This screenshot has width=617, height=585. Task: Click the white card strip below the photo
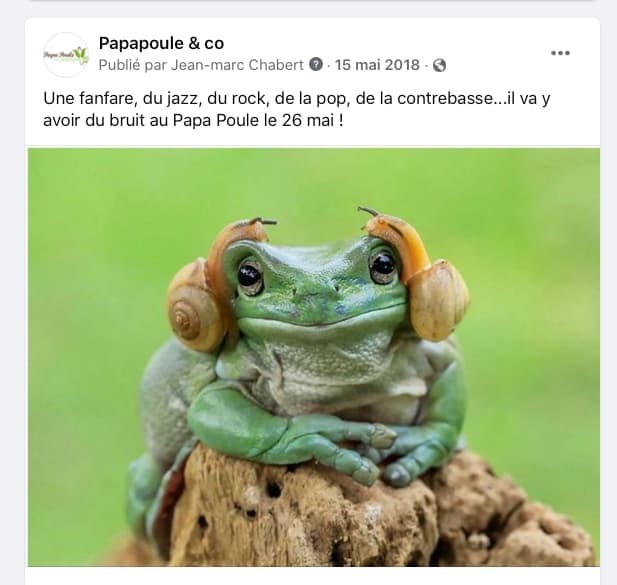[x=312, y=576]
